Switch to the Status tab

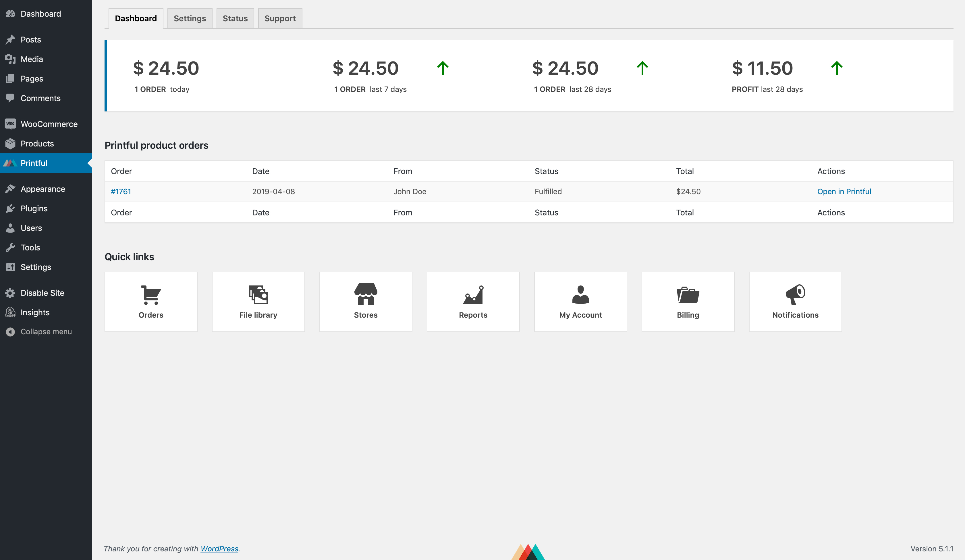pos(235,18)
